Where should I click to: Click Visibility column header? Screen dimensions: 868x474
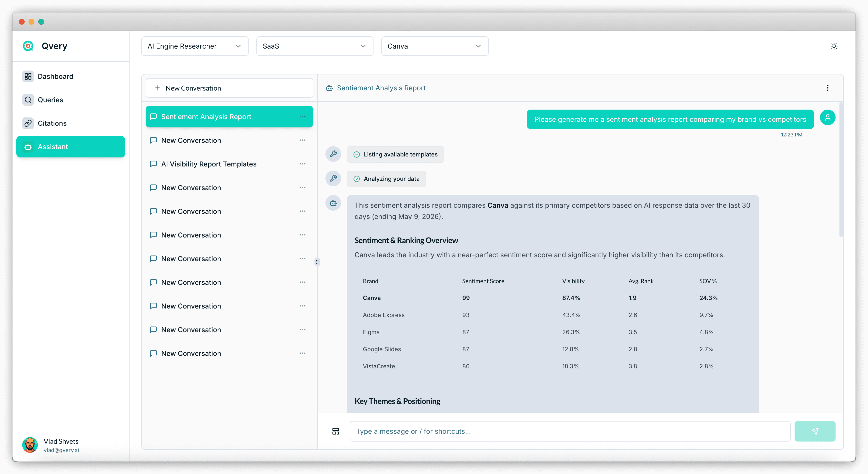click(573, 281)
